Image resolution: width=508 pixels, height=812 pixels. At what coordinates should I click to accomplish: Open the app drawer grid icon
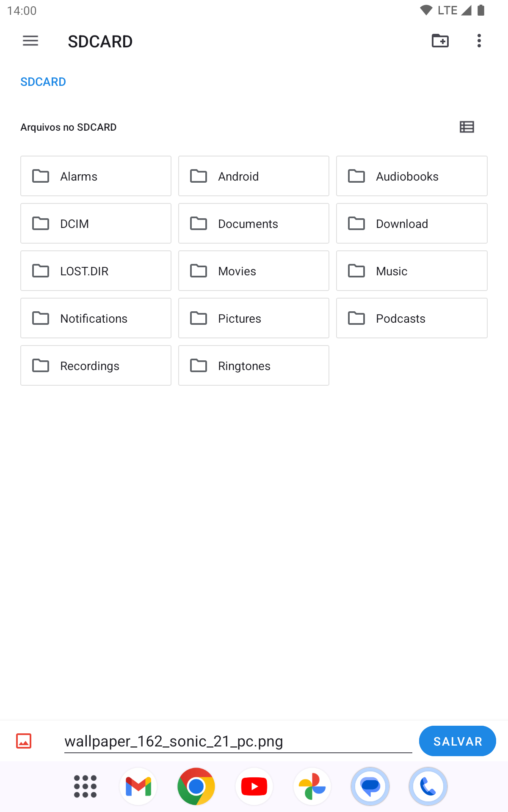click(85, 787)
